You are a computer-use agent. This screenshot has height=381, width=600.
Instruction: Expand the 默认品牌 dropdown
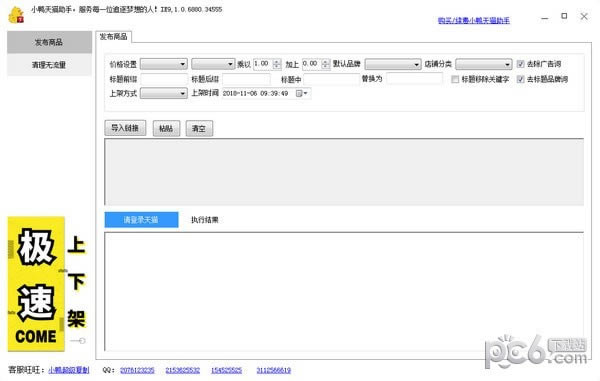coord(393,64)
